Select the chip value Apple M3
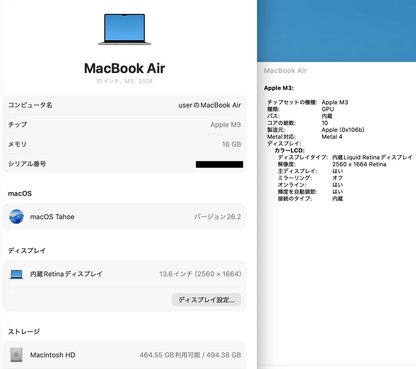Image resolution: width=416 pixels, height=369 pixels. [x=226, y=125]
